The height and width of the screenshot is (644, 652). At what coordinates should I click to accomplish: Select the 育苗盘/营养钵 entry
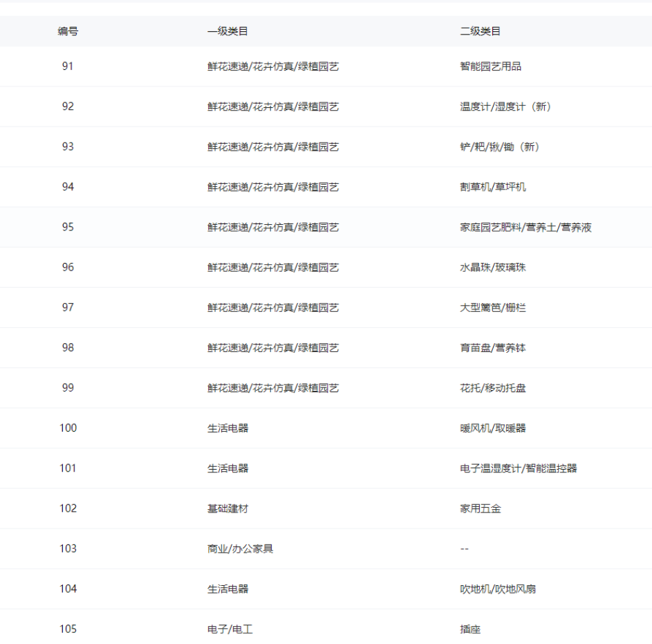tap(493, 347)
